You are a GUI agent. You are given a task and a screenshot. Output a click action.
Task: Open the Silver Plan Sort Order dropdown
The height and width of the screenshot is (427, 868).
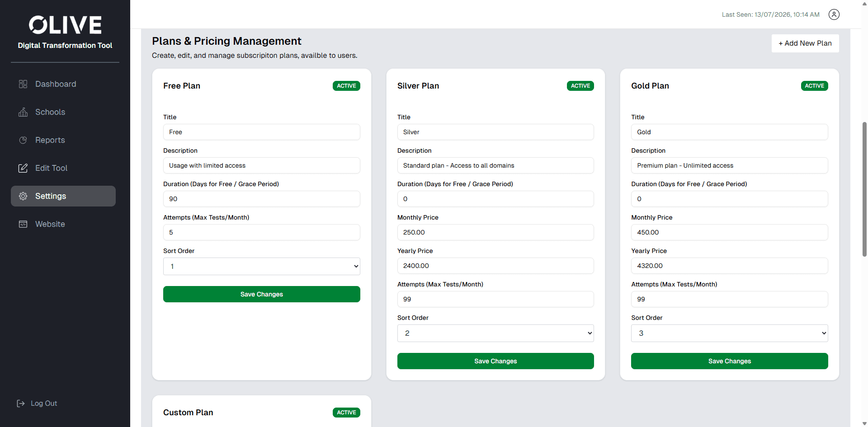[x=495, y=333]
